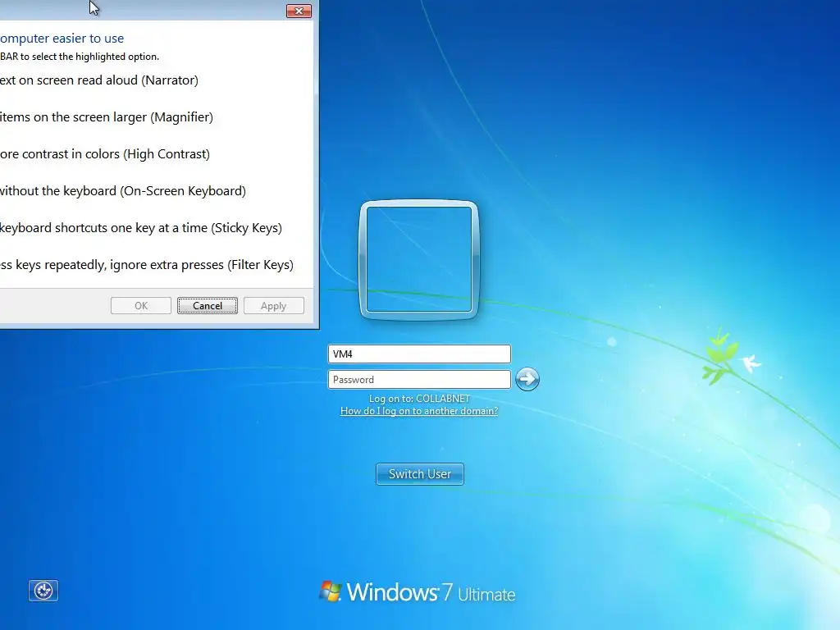Screen dimensions: 840x630
Task: Select the Sticky Keys option
Action: tap(141, 228)
